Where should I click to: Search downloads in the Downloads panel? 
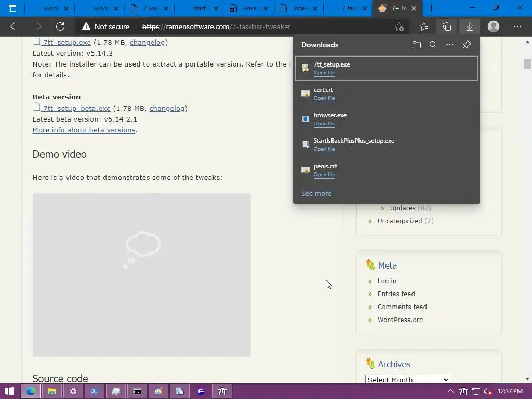point(433,45)
